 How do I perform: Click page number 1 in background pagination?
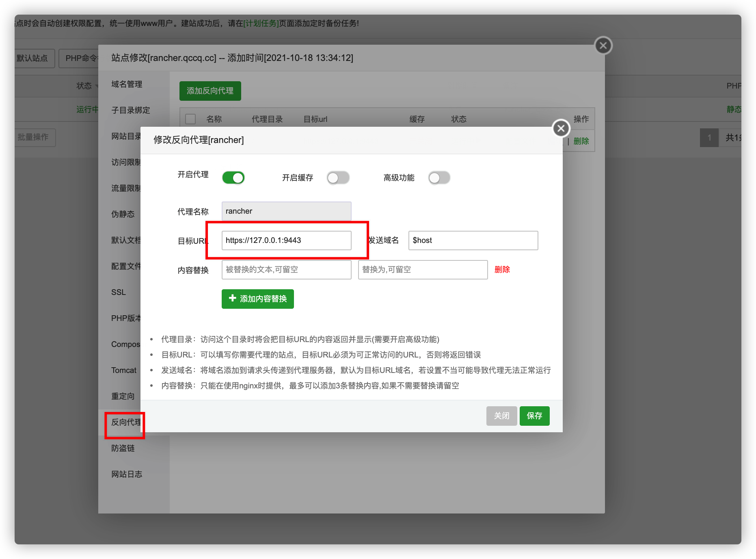(709, 138)
